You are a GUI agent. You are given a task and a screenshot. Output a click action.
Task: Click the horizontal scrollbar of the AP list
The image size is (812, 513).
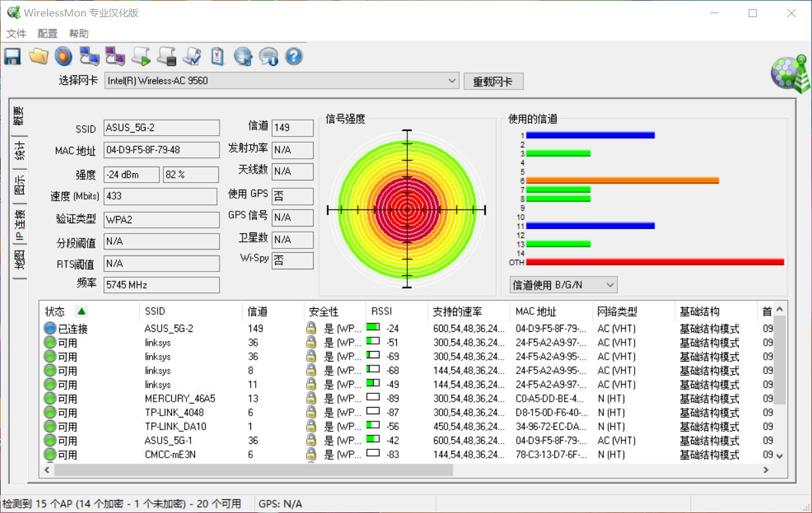(x=254, y=470)
